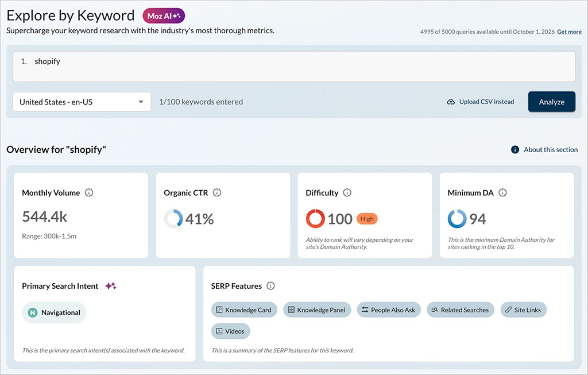Viewport: 588px width, 375px height.
Task: Click the 1/100 keywords entered text
Action: (x=201, y=102)
